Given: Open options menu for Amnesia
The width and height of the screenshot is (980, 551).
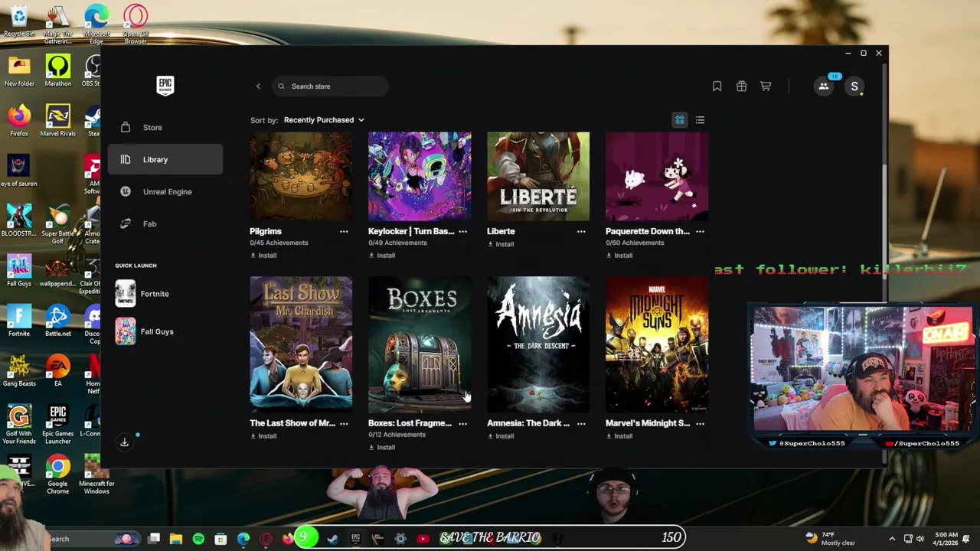Looking at the screenshot, I should (581, 423).
